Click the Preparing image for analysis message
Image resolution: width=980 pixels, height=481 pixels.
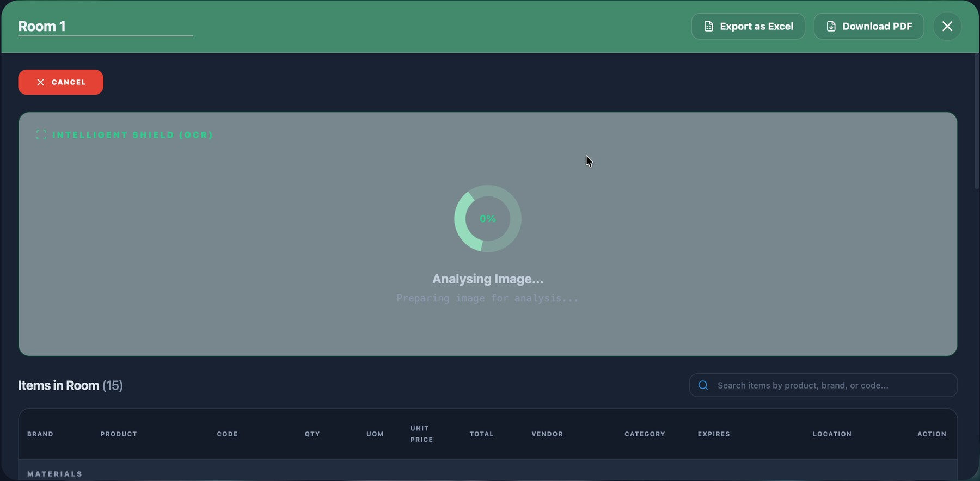coord(488,298)
